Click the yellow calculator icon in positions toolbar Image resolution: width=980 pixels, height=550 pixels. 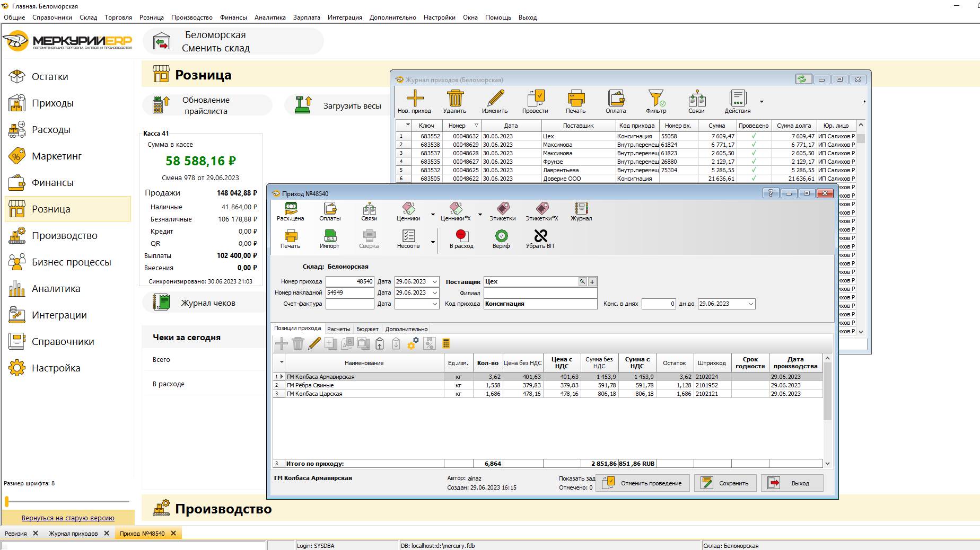point(446,344)
